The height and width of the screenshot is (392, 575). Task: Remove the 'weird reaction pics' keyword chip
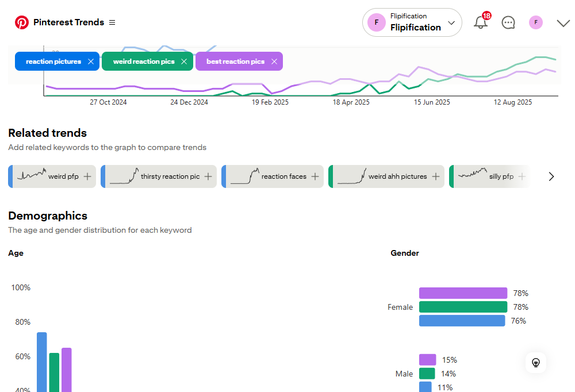(x=184, y=62)
